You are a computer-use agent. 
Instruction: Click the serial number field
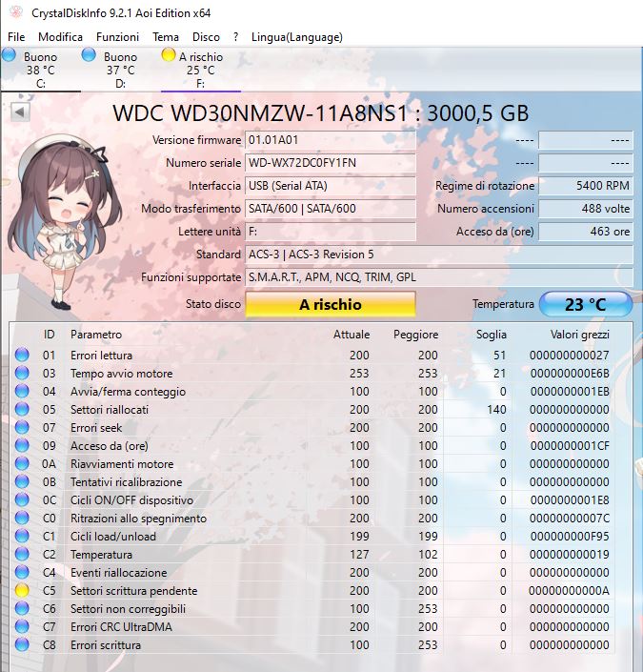pos(331,163)
